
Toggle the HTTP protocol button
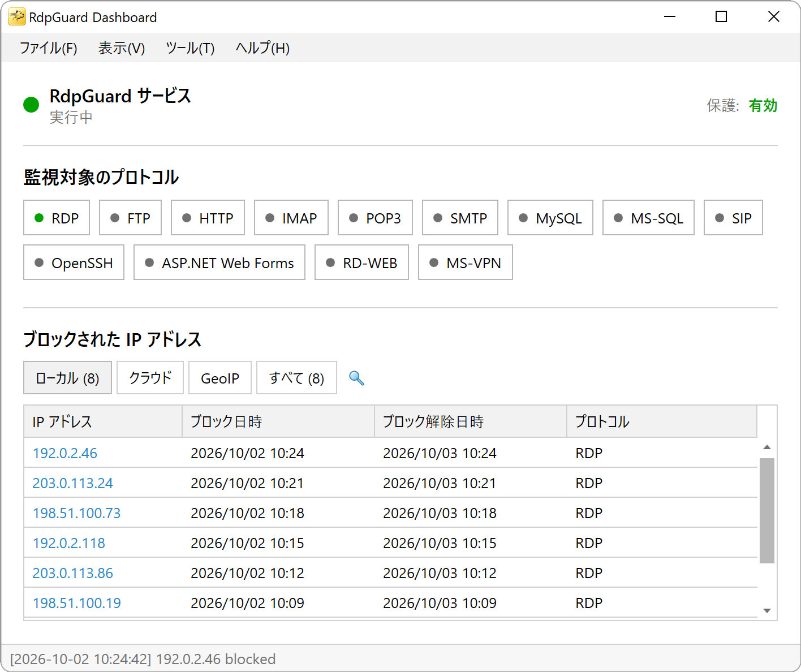pos(208,218)
